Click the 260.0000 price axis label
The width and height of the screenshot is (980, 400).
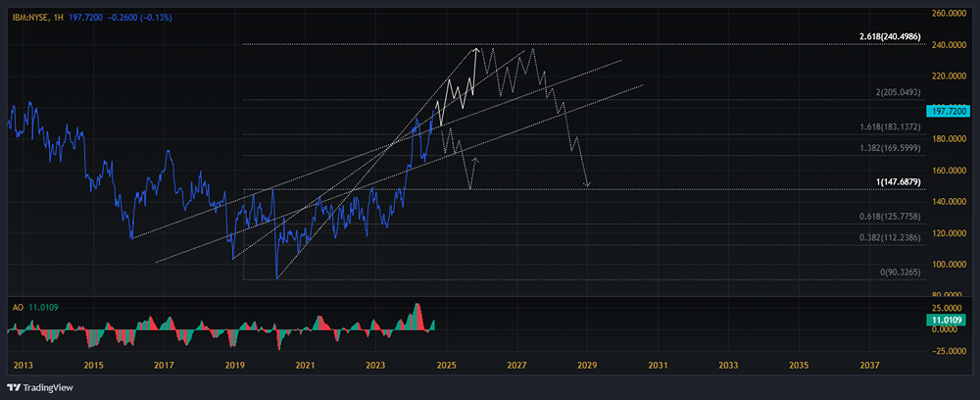click(951, 13)
